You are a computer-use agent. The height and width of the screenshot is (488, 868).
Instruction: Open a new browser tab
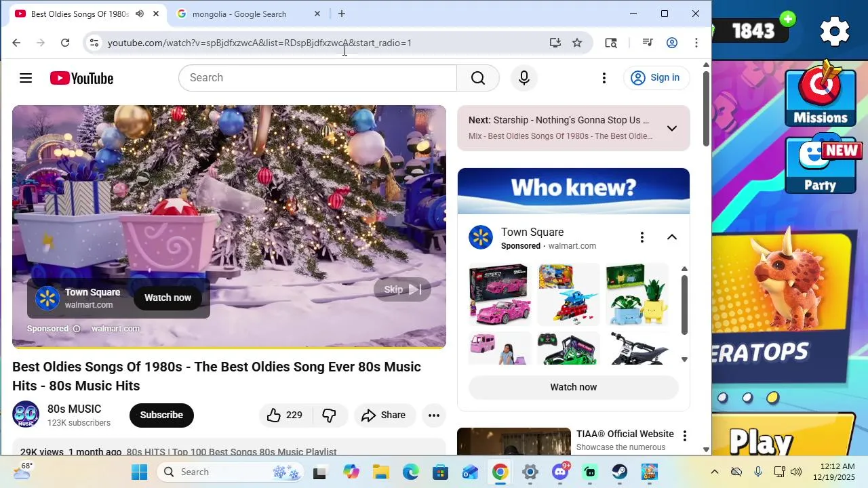[x=342, y=14]
